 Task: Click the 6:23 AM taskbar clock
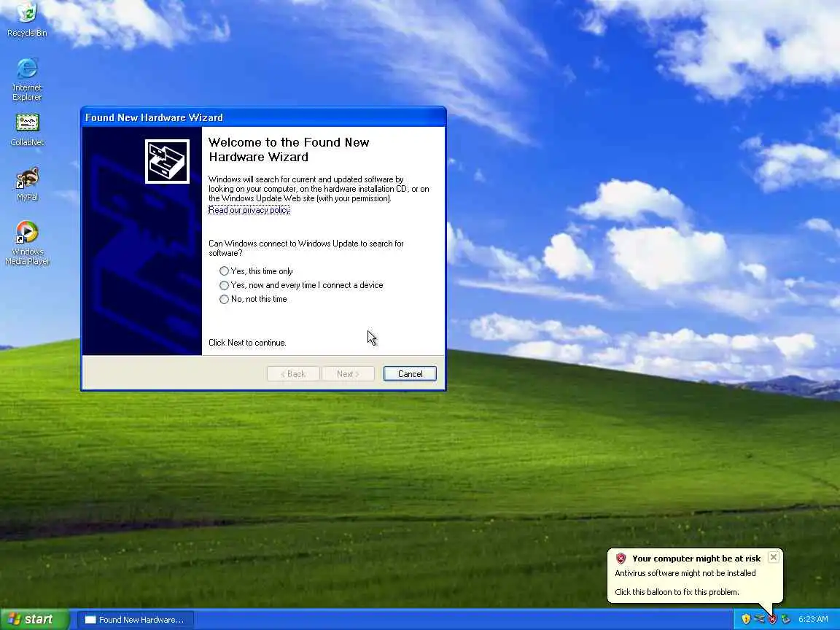(x=813, y=619)
